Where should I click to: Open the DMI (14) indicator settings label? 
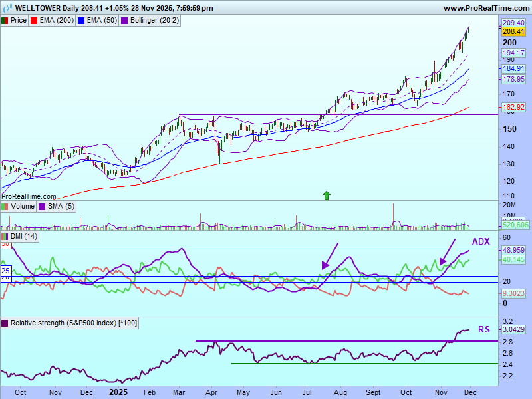coord(24,237)
